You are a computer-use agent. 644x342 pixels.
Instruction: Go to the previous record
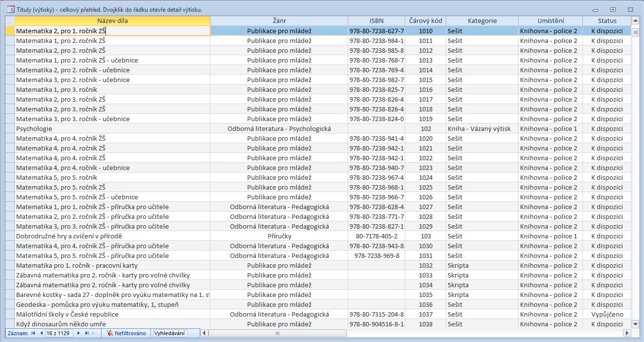pos(41,333)
